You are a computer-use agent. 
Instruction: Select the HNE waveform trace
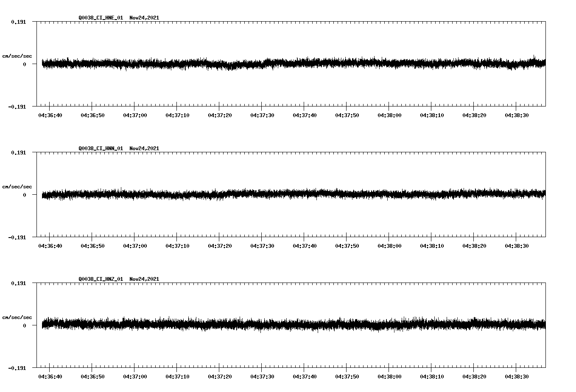pos(294,64)
